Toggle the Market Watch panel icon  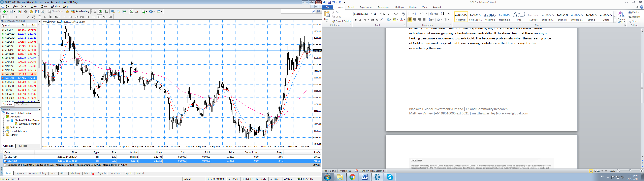click(x=20, y=11)
